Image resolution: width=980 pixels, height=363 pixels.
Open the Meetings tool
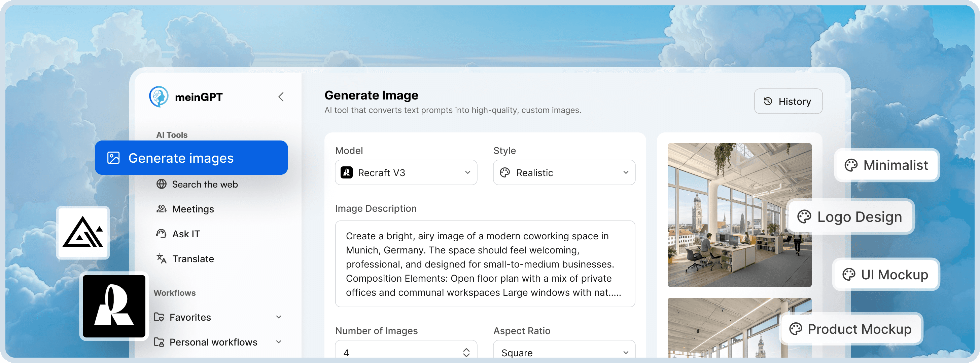193,209
